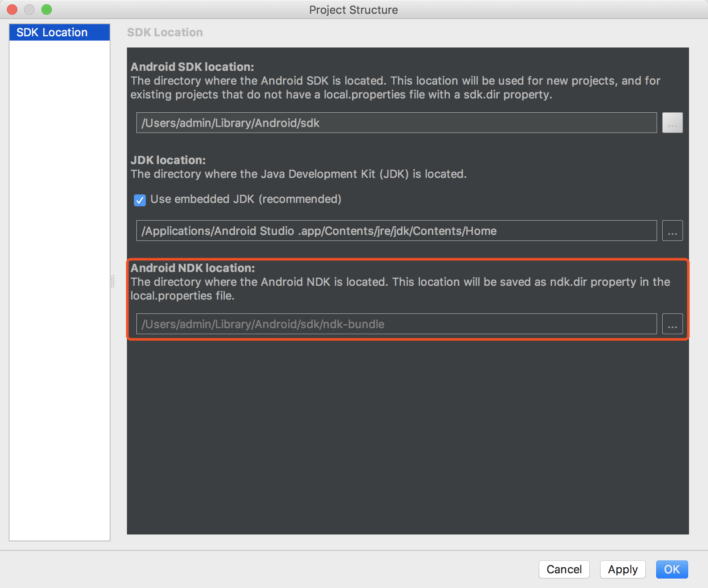The image size is (708, 588).
Task: Click the Android SDK location path field
Action: click(x=396, y=123)
